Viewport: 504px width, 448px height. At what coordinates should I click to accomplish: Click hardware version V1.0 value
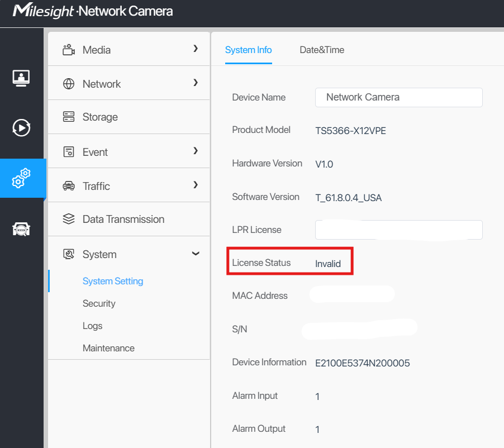[324, 164]
